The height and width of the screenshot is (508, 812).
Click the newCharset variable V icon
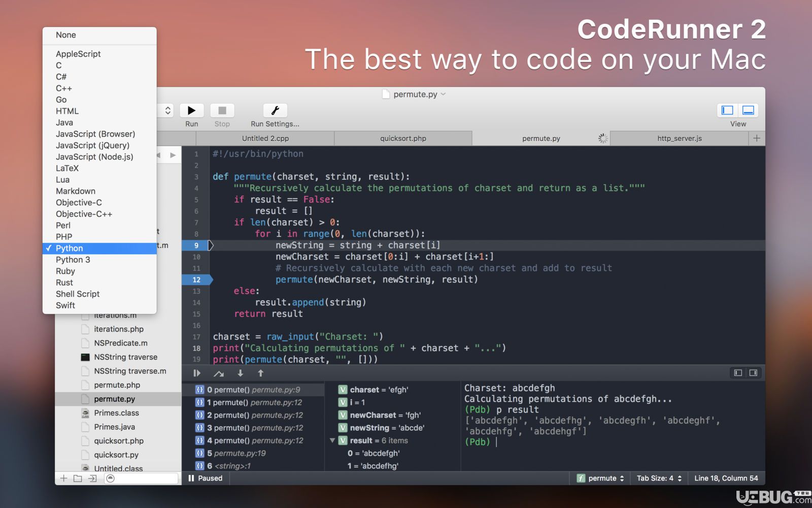tap(343, 415)
